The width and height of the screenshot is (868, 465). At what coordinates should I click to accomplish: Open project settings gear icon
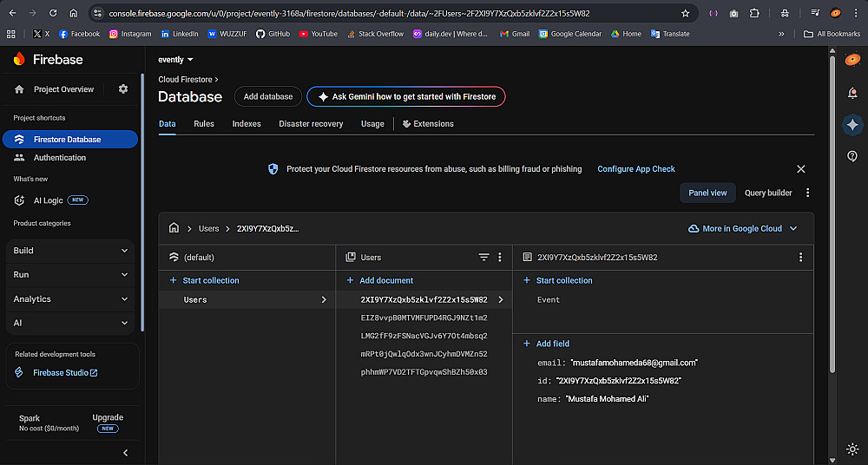pos(123,89)
